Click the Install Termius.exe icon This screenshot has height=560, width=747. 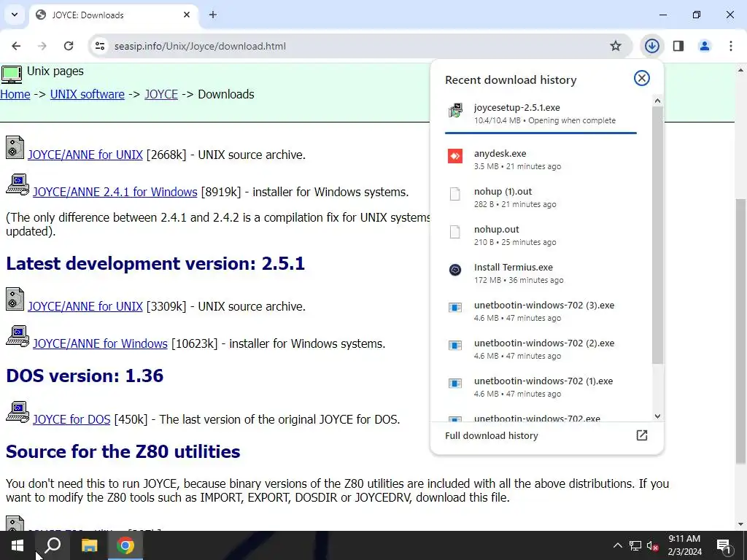(x=455, y=270)
